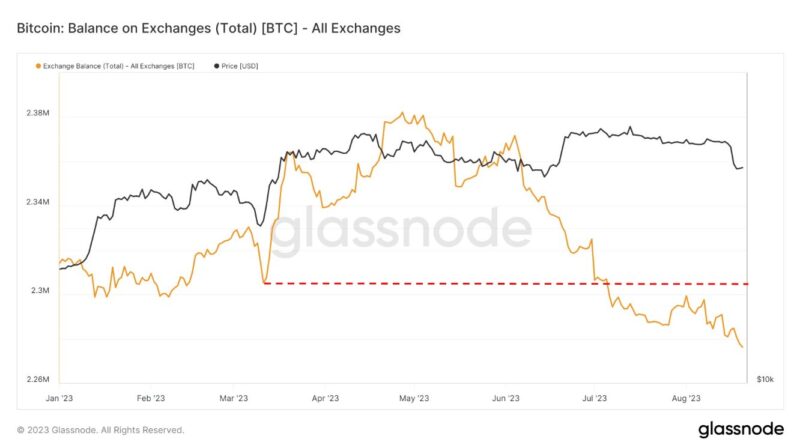Select the Aug '23 x-axis label
The height and width of the screenshot is (445, 800).
685,397
